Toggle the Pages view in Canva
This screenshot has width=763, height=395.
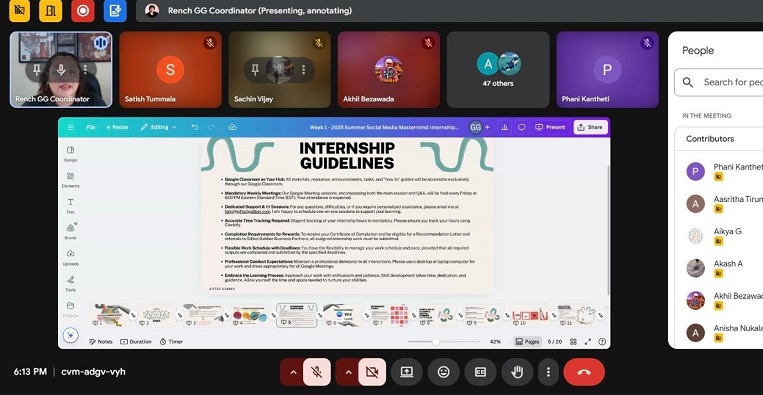click(527, 341)
